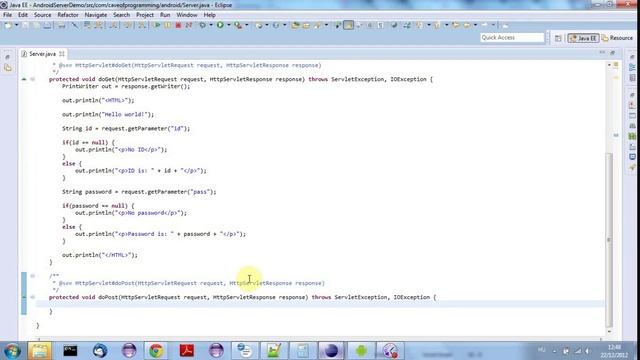Click the Maximize editor area icon
The height and width of the screenshot is (360, 640).
point(613,53)
